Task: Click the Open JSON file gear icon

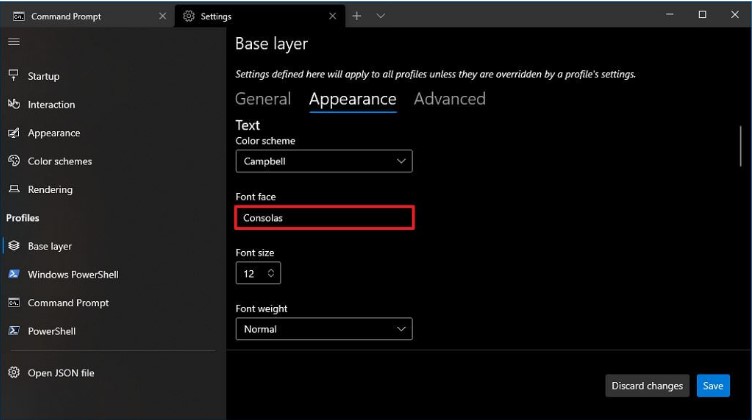Action: click(14, 373)
